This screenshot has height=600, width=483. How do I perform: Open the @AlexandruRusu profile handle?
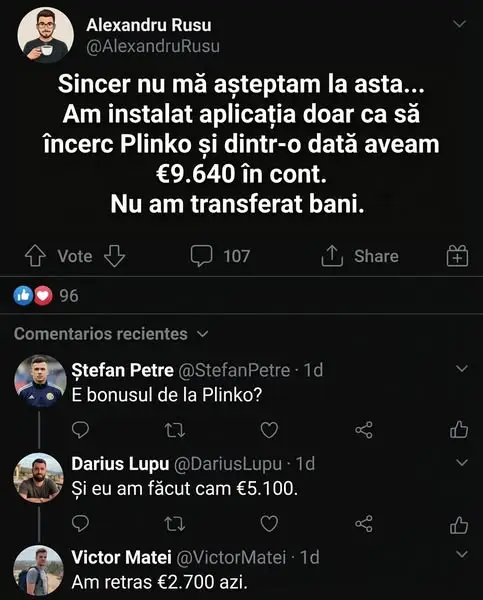click(153, 47)
